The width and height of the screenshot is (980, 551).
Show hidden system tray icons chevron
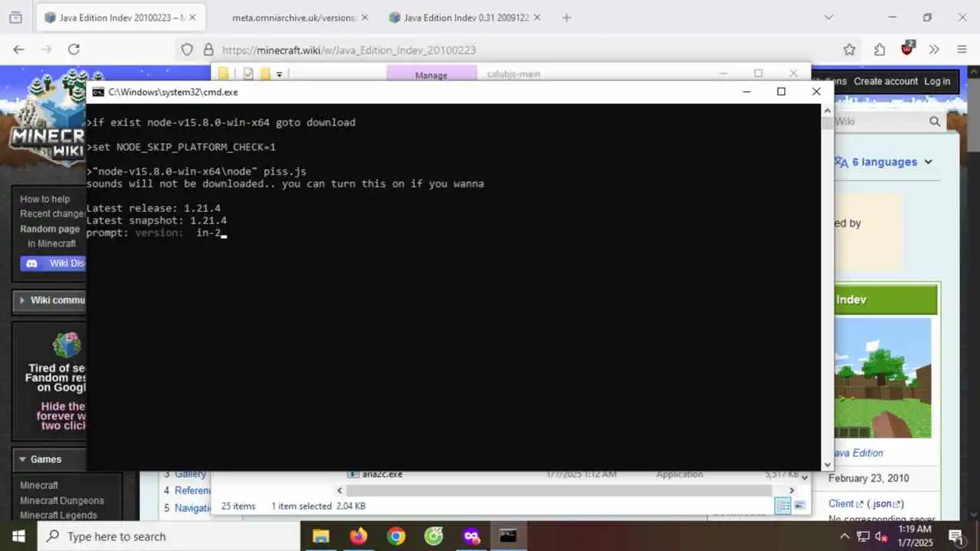coord(844,536)
